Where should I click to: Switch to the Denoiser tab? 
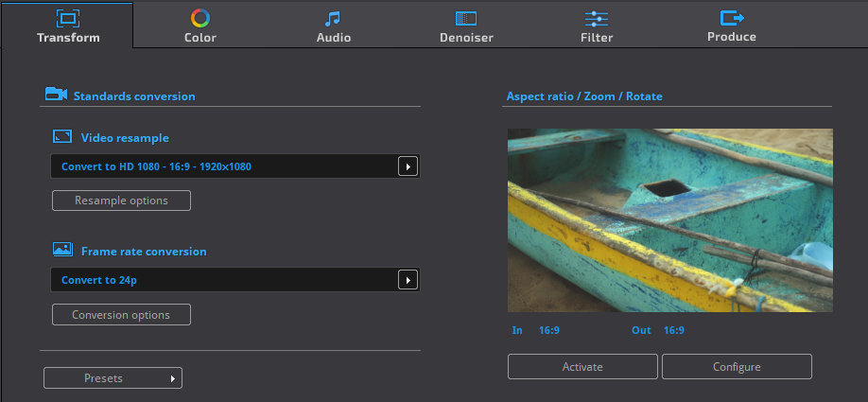coord(466,25)
